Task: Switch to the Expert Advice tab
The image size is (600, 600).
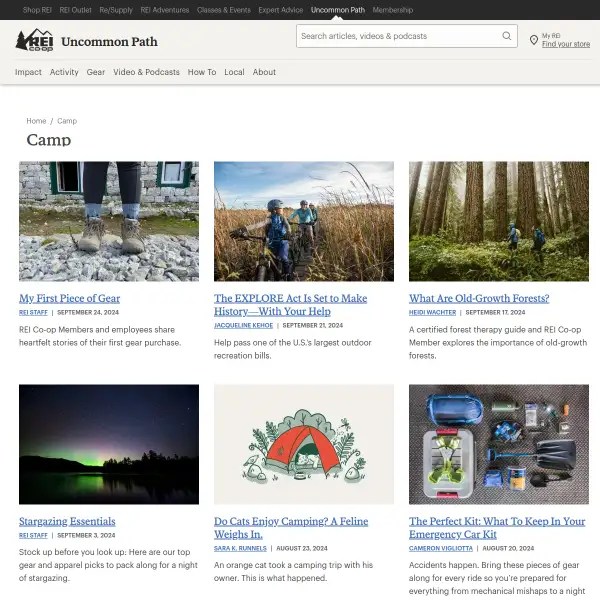Action: click(x=280, y=10)
